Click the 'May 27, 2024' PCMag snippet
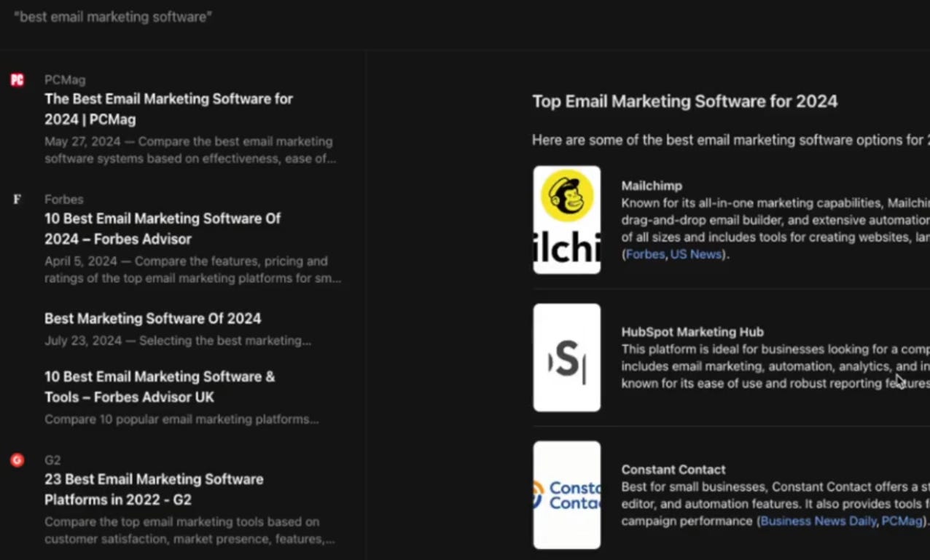Image resolution: width=930 pixels, height=560 pixels. point(190,150)
